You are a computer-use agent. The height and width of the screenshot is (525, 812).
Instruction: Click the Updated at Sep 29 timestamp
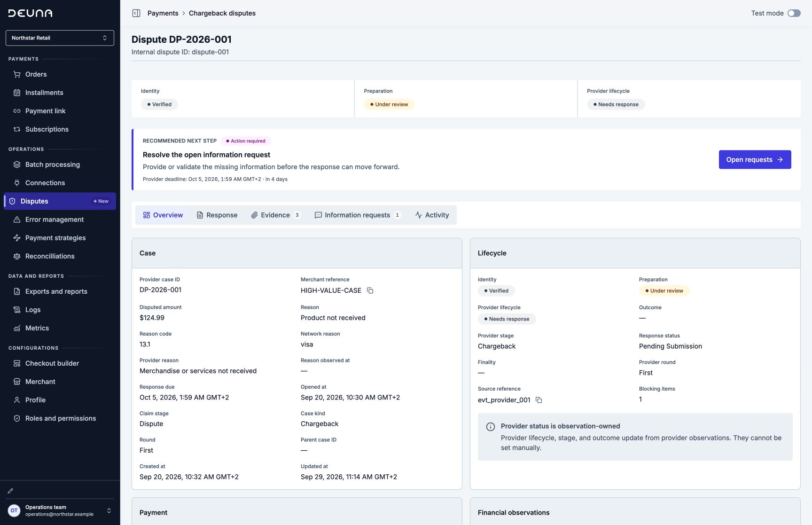pyautogui.click(x=349, y=477)
